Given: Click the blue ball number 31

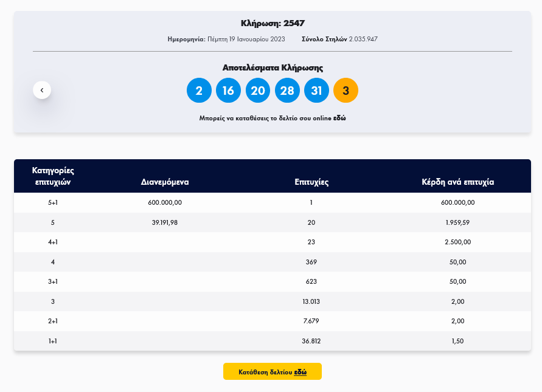Looking at the screenshot, I should tap(316, 91).
